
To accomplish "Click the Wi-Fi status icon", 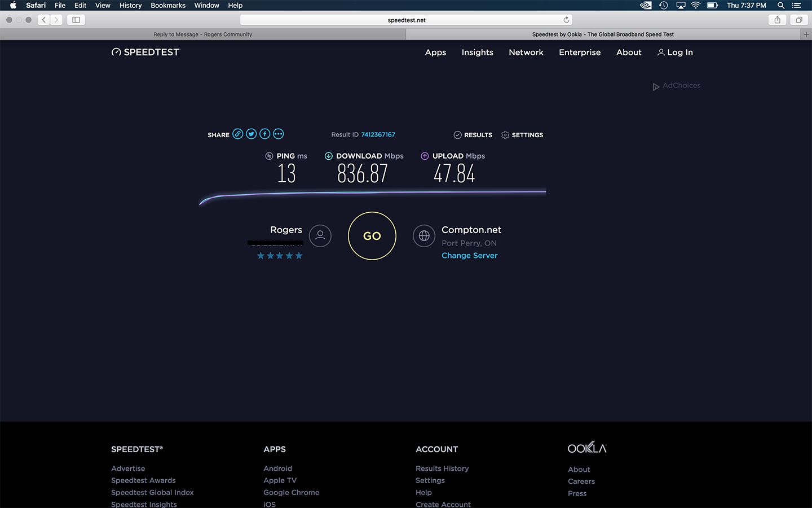I will (x=696, y=5).
